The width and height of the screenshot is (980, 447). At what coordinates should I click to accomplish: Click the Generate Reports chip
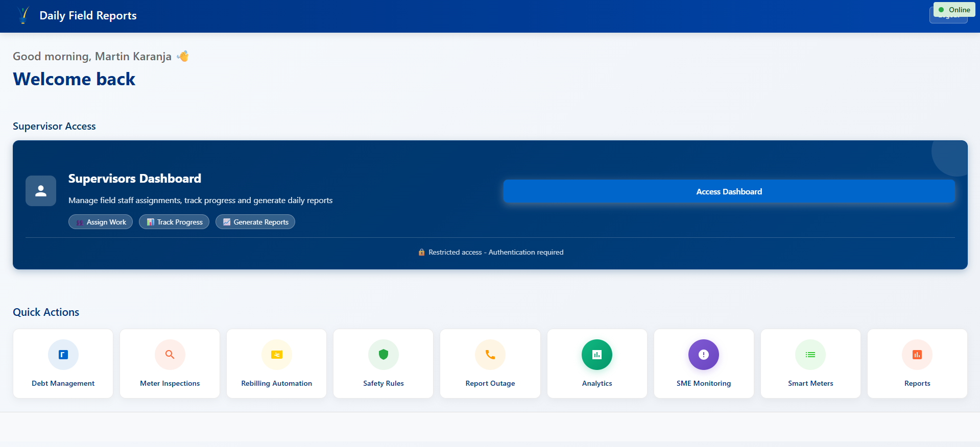coord(255,222)
